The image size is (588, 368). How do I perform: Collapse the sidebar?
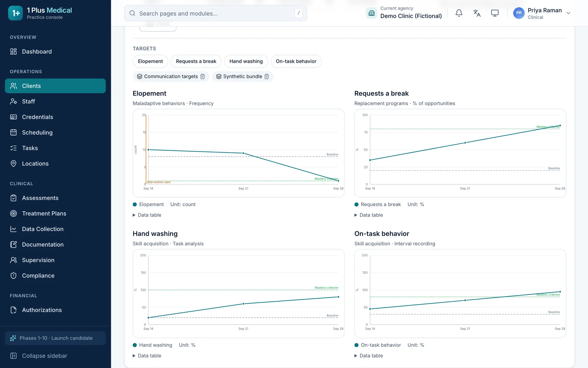(55, 356)
